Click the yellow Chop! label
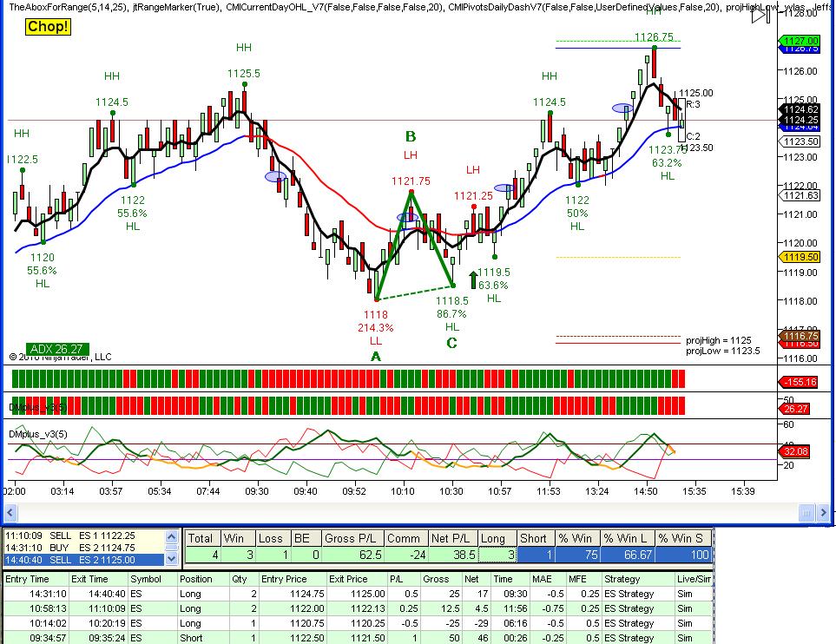The height and width of the screenshot is (644, 836). tap(48, 27)
